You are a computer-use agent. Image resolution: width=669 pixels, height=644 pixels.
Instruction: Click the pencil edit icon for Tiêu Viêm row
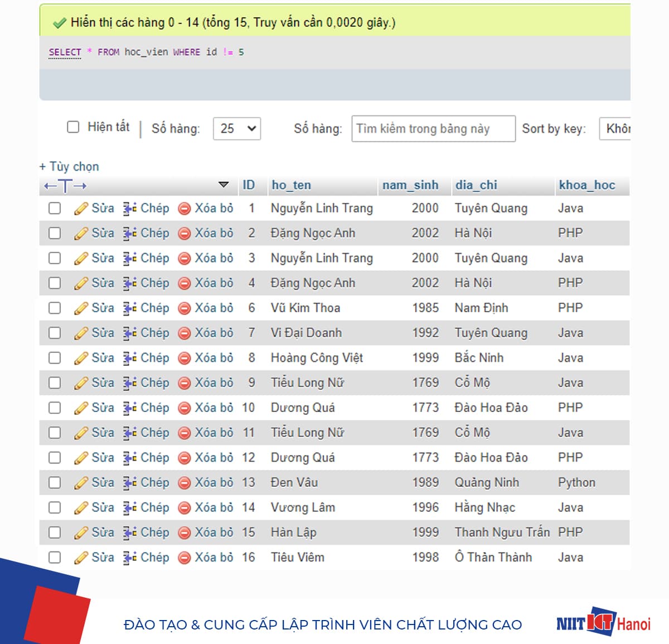(x=81, y=558)
